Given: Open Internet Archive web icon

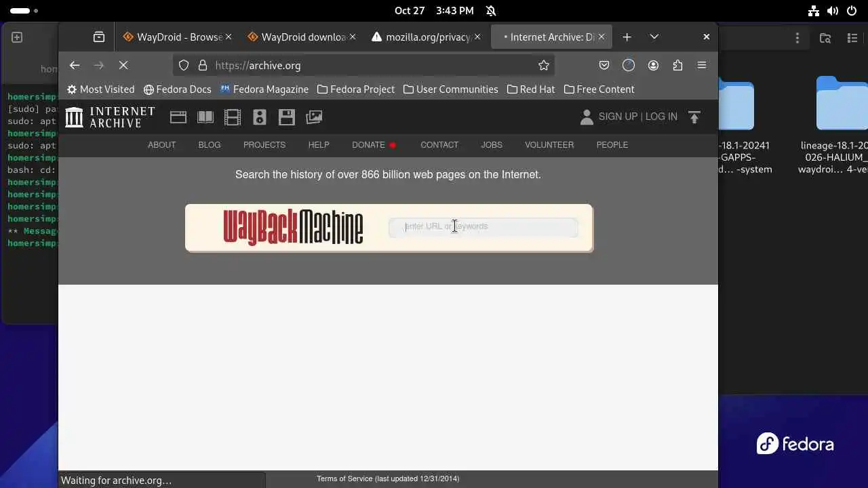Looking at the screenshot, I should (x=178, y=117).
